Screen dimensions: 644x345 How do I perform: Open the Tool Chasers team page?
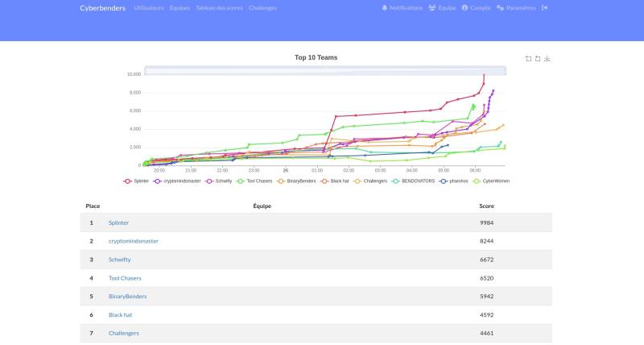coord(125,278)
